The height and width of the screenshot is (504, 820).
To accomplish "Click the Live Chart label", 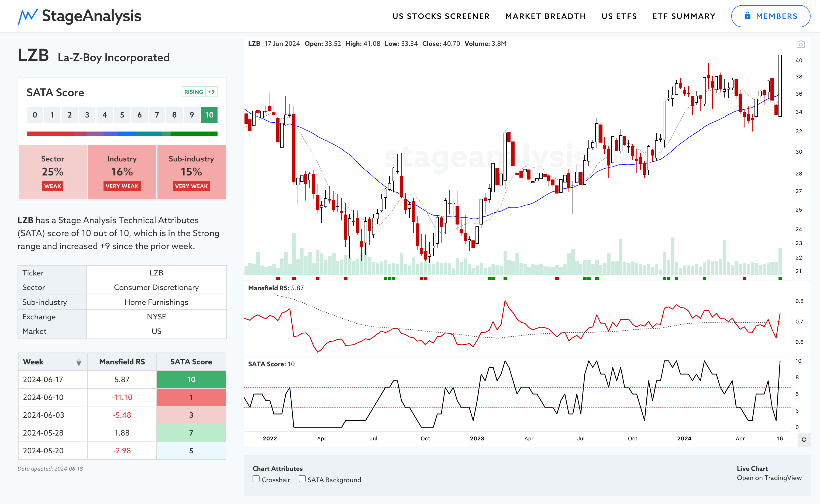I will point(752,468).
